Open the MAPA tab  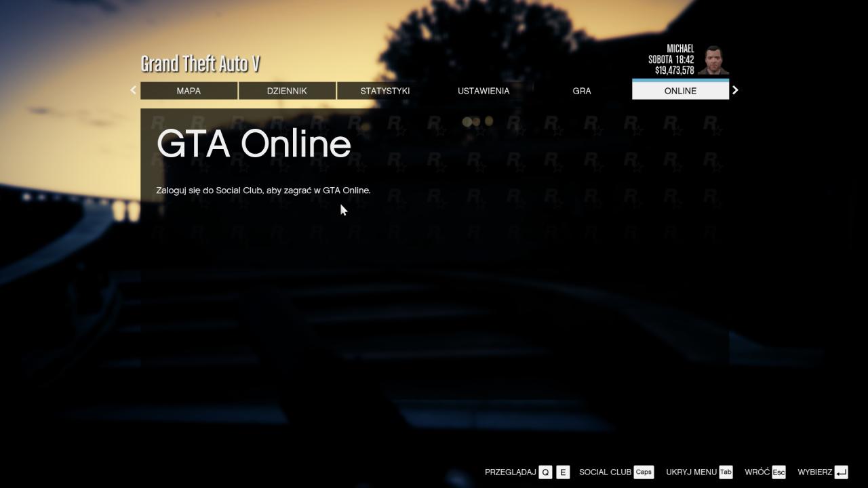click(x=189, y=91)
